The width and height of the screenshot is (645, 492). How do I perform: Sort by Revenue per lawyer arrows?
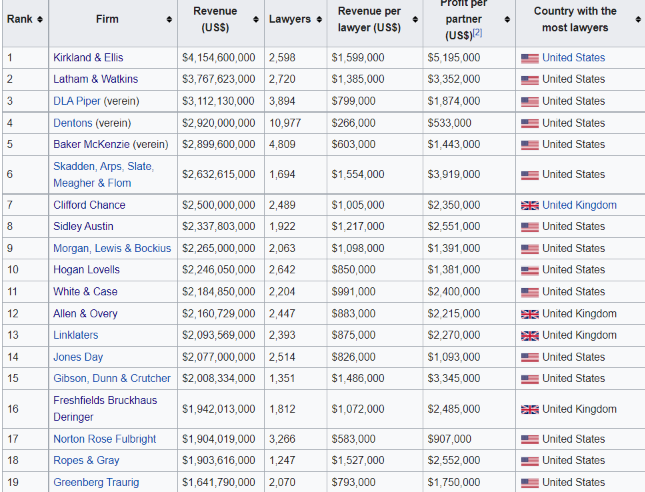pos(415,19)
